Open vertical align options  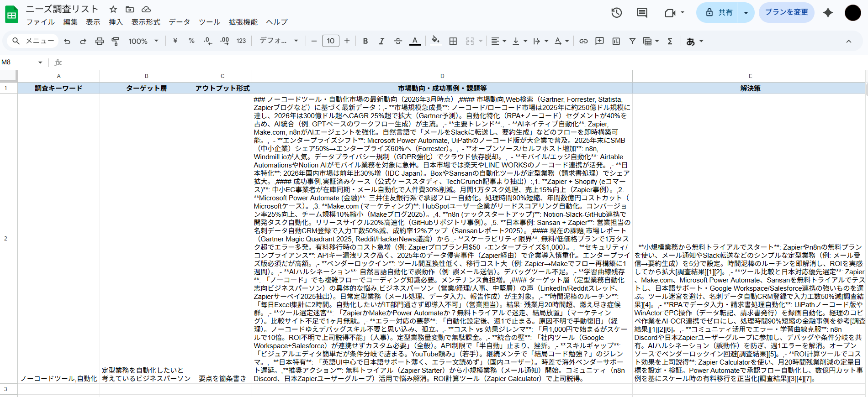519,41
